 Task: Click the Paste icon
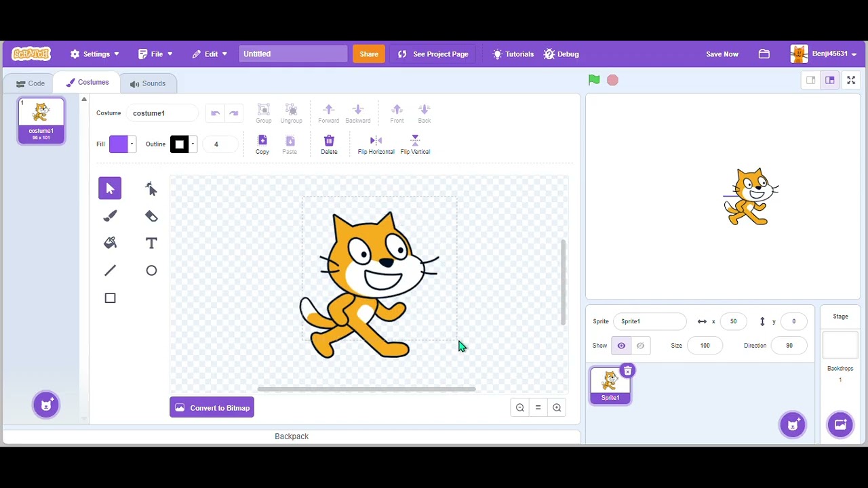(290, 144)
